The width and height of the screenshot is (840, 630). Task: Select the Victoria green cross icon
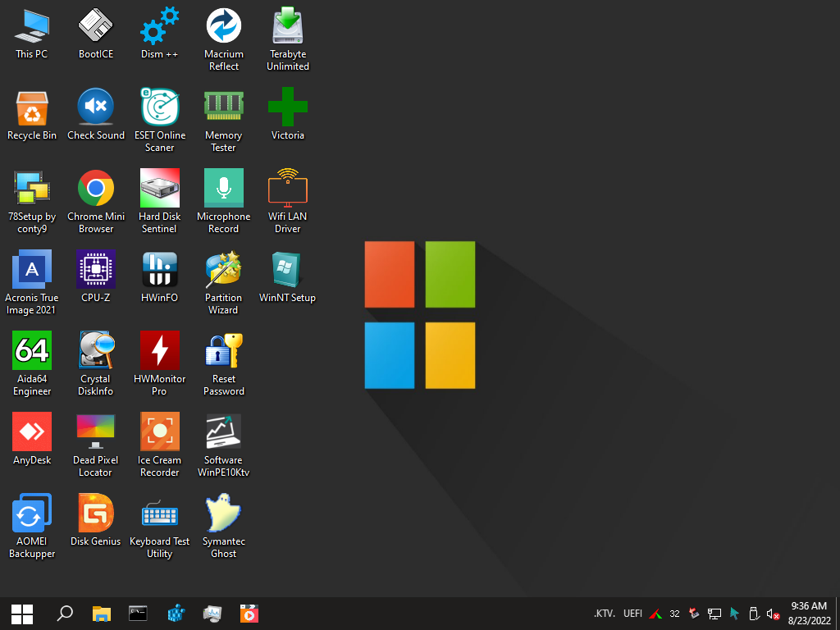tap(287, 107)
